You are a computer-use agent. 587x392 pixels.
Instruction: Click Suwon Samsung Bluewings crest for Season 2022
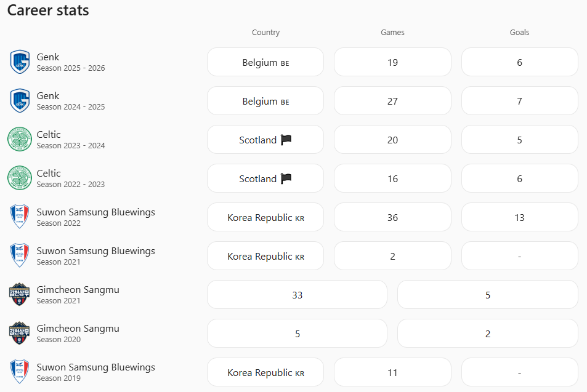pos(20,217)
